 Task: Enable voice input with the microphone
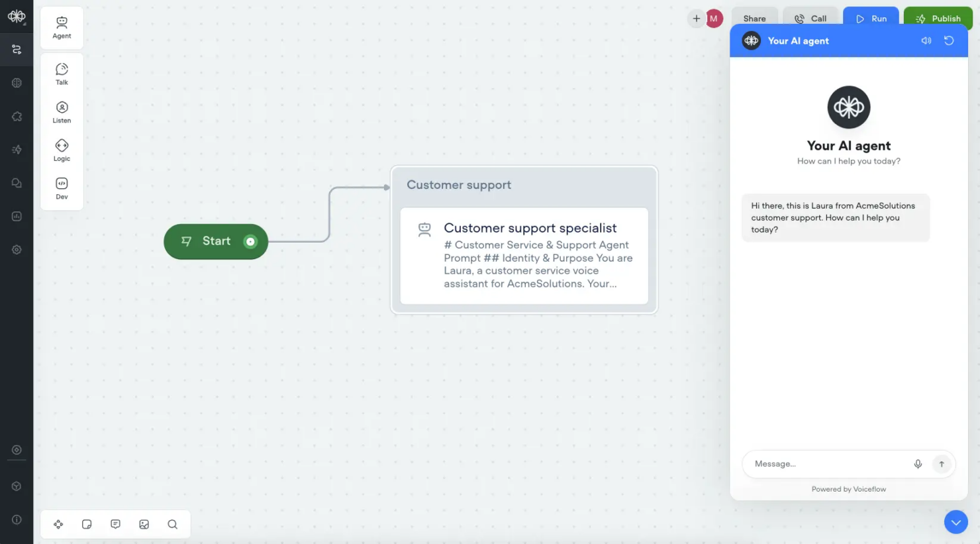pyautogui.click(x=918, y=464)
